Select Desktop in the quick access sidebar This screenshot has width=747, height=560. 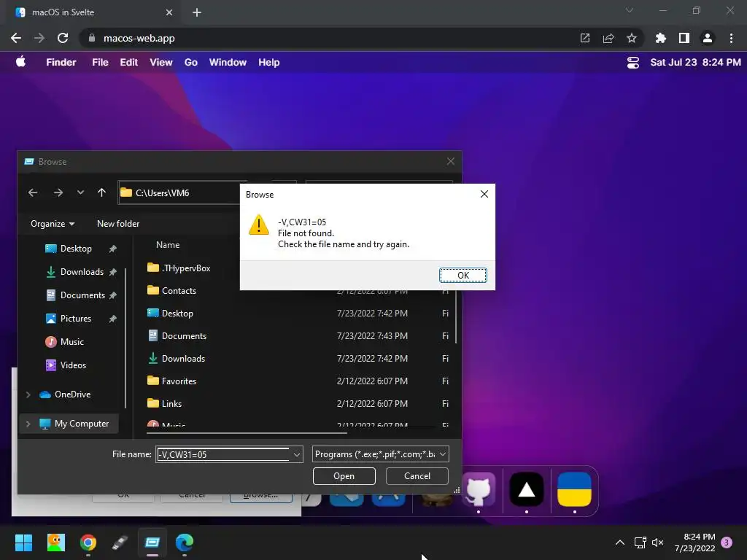(x=76, y=249)
